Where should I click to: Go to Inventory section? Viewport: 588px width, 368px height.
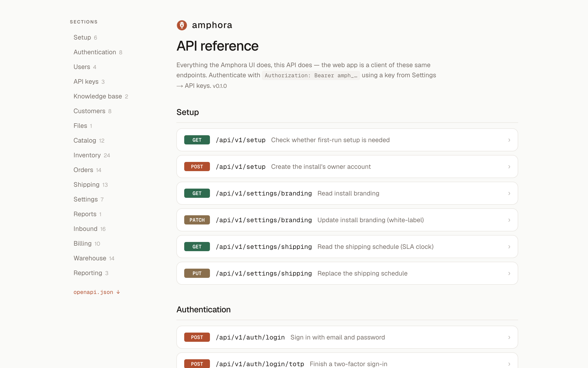pos(92,155)
